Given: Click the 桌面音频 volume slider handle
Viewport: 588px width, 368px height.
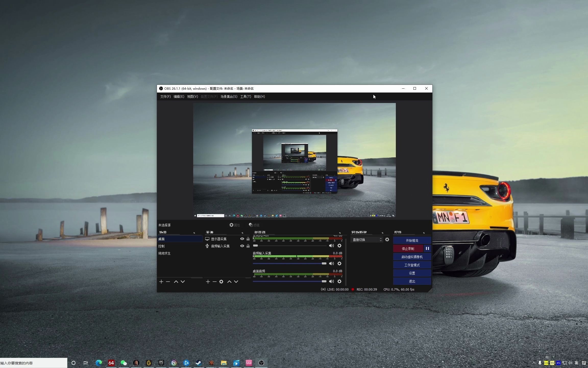Looking at the screenshot, I should tap(324, 281).
